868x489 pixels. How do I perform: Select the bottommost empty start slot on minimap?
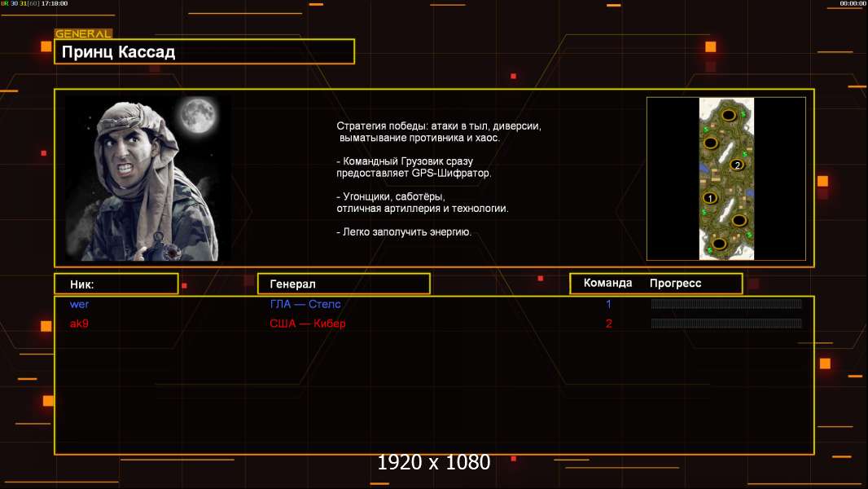coord(719,244)
